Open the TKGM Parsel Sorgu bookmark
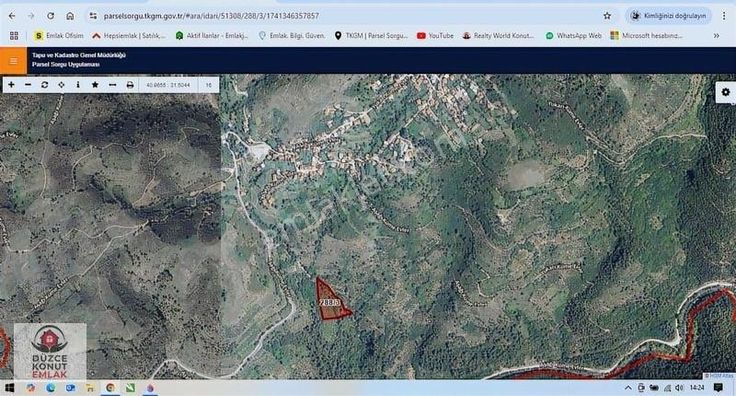 click(371, 36)
